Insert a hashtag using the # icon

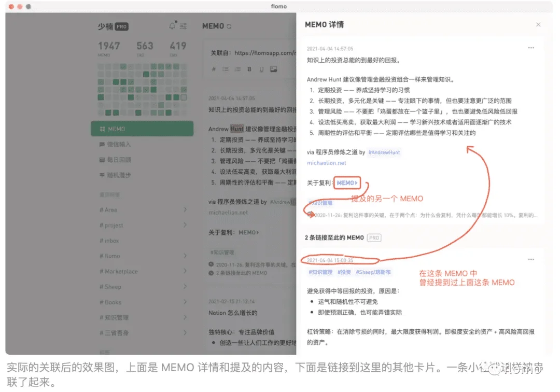(214, 69)
